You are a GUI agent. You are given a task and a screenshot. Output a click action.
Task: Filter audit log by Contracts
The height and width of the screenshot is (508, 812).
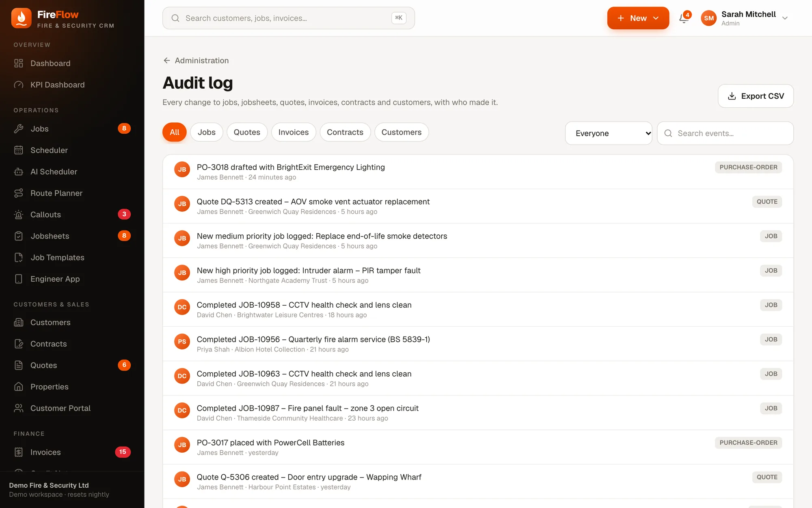click(345, 132)
